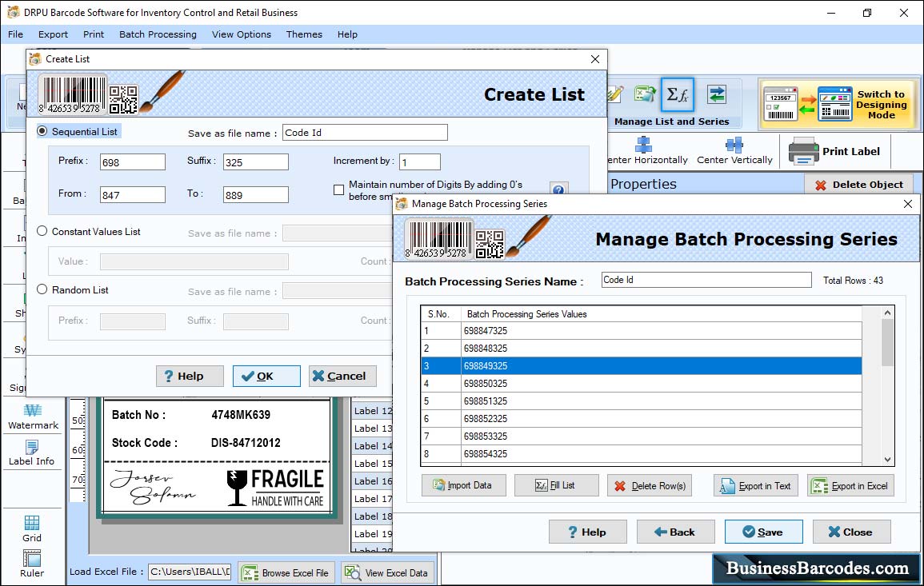This screenshot has height=586, width=924.
Task: Click Fill List button
Action: coord(556,485)
